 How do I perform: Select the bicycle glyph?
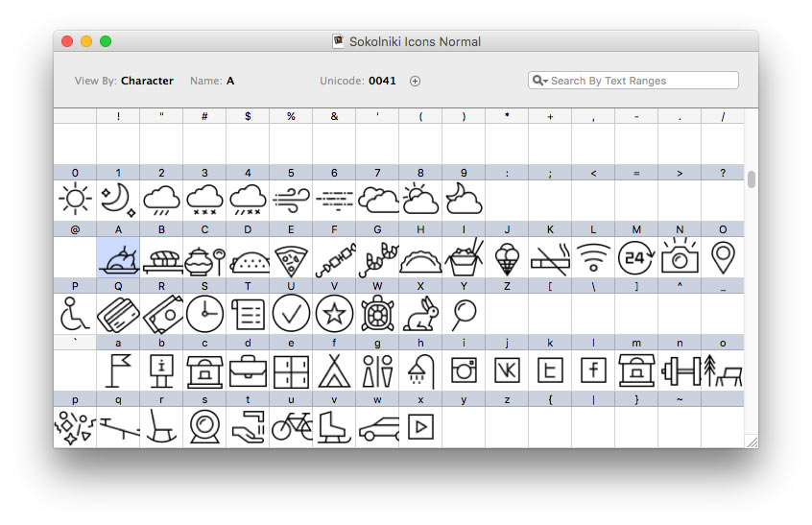291,426
